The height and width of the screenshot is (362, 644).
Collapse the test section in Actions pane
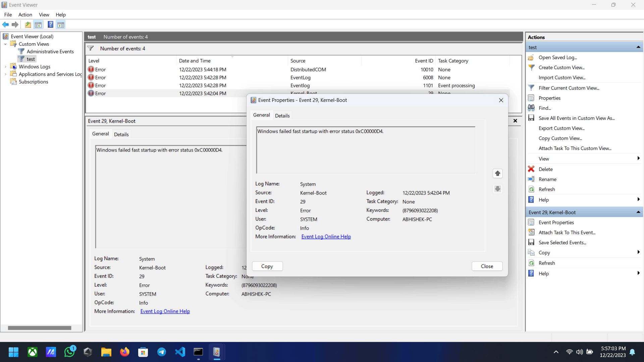(x=638, y=47)
